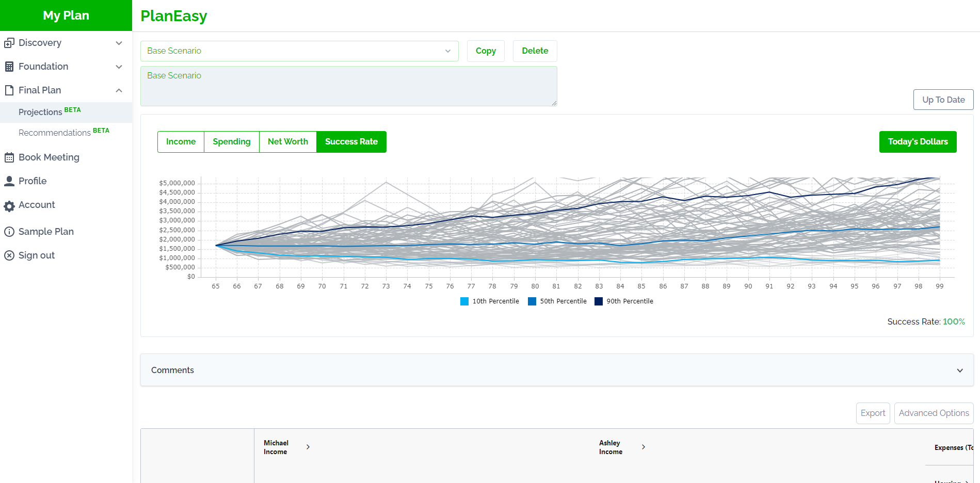Collapse the Final Plan chevron
Screen dimensions: 980x483
click(x=119, y=90)
